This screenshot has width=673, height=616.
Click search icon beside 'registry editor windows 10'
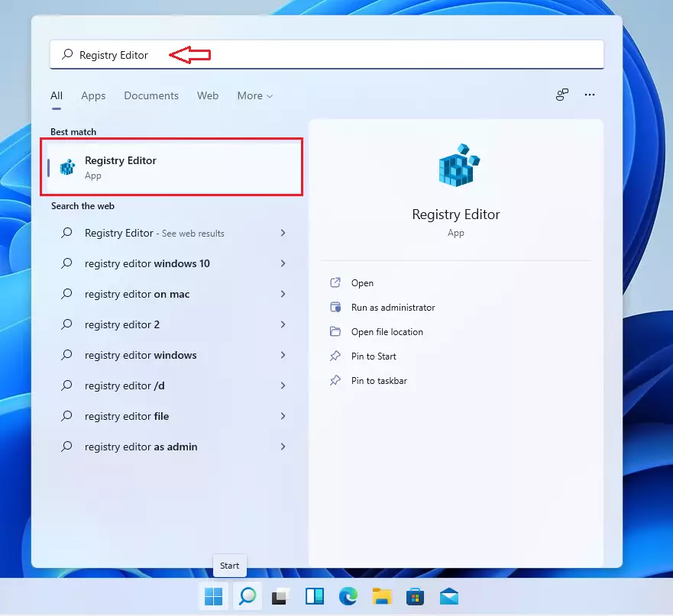click(x=66, y=263)
